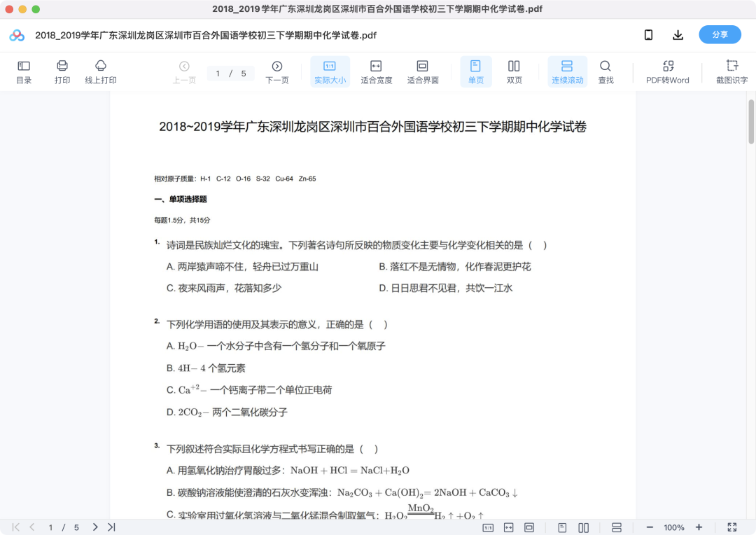This screenshot has width=756, height=535.
Task: Switch to 双页 double page mode
Action: coord(514,72)
